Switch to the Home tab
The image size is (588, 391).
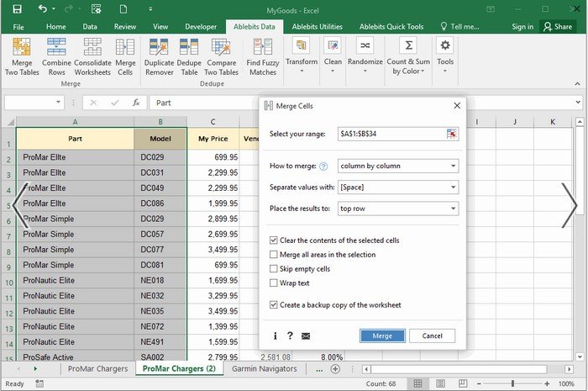pyautogui.click(x=56, y=27)
